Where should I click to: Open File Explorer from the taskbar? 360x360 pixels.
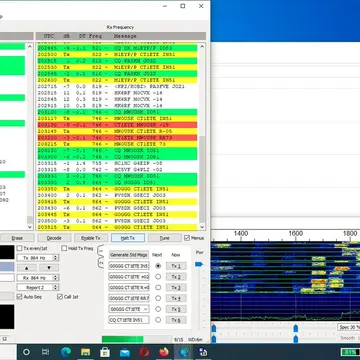[x=85, y=352]
